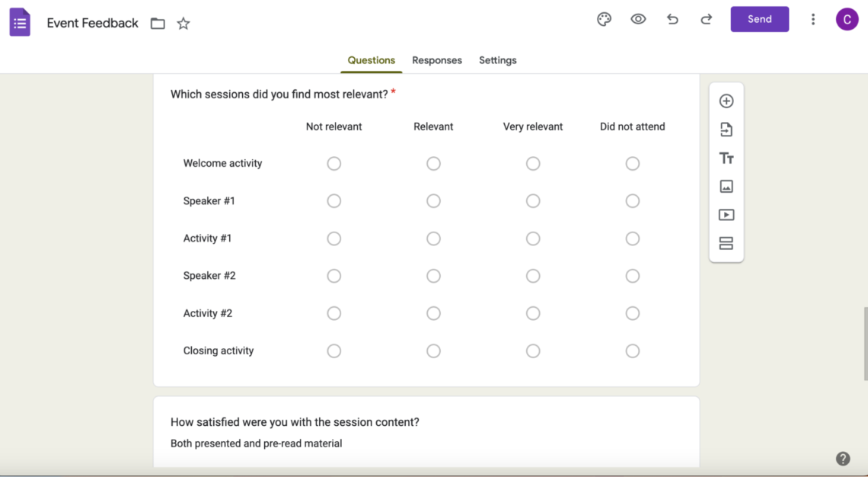
Task: Mark Speaker #1 as Very relevant
Action: (533, 200)
